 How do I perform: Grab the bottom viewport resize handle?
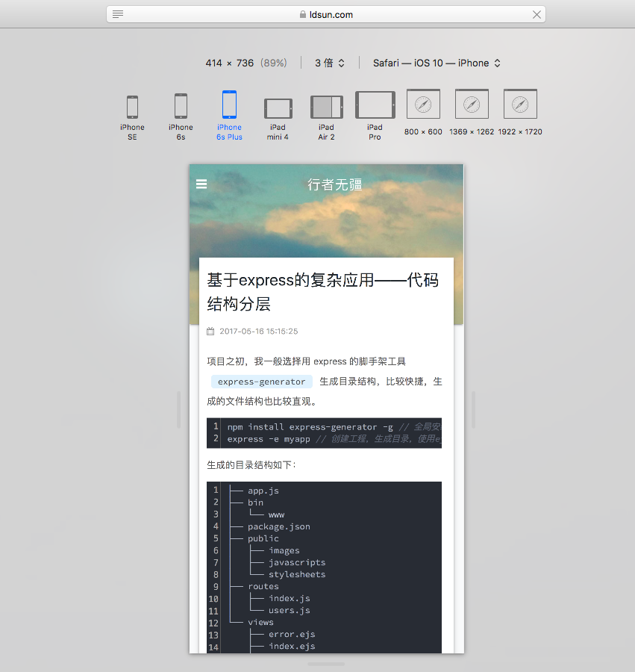(x=326, y=664)
